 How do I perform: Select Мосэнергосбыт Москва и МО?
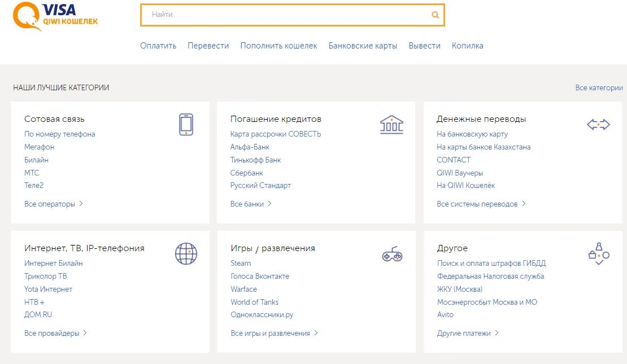487,302
